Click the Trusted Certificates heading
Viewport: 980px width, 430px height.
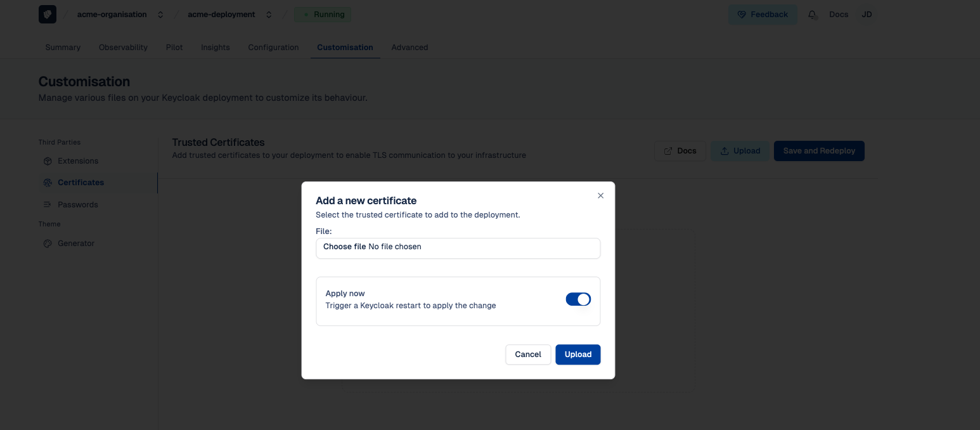coord(218,143)
